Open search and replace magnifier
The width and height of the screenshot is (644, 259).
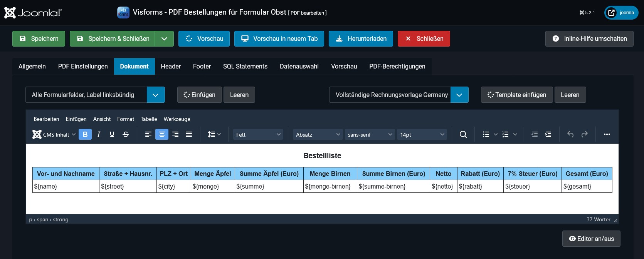pyautogui.click(x=463, y=134)
